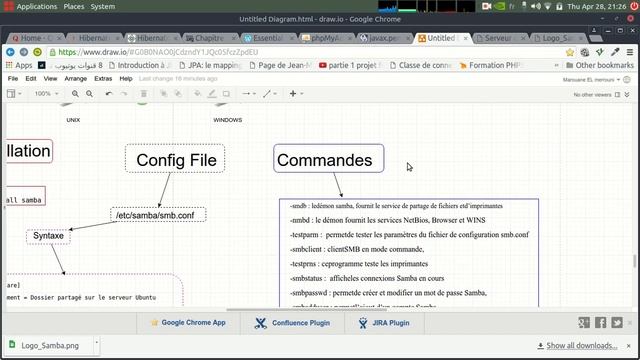Image resolution: width=640 pixels, height=360 pixels.
Task: Bookmark this page with the star icon
Action: (570, 52)
